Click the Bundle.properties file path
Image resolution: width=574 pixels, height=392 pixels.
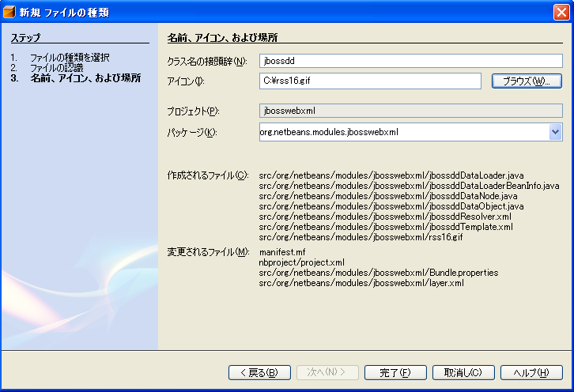(379, 273)
